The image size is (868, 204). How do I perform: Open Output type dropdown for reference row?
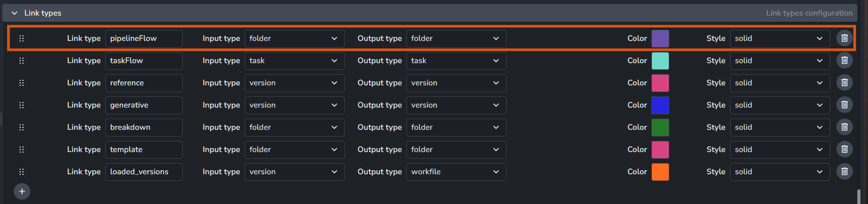click(456, 83)
